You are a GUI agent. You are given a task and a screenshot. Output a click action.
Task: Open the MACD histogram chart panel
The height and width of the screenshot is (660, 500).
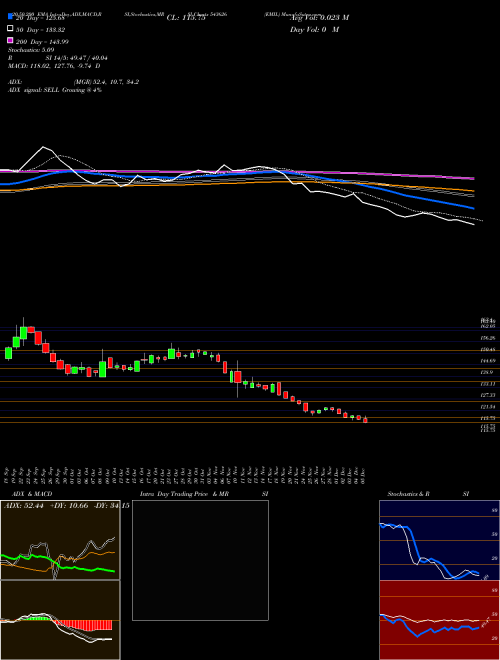tap(60, 620)
